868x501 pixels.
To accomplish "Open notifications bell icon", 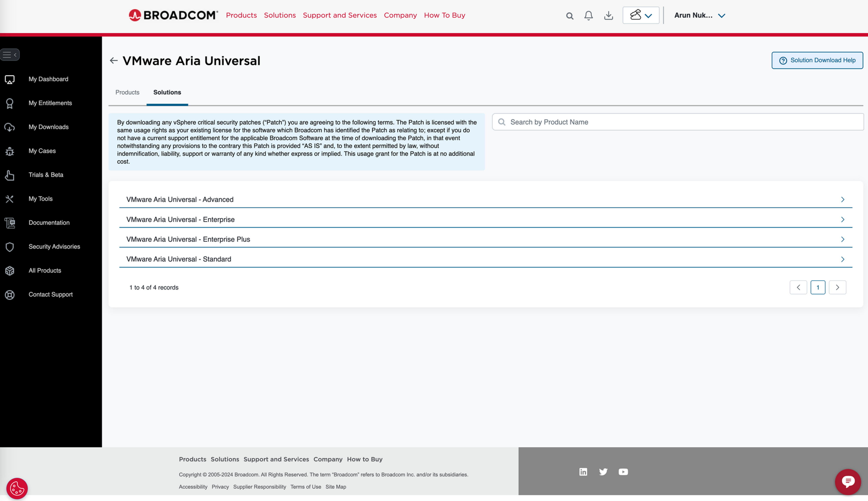I will tap(588, 15).
